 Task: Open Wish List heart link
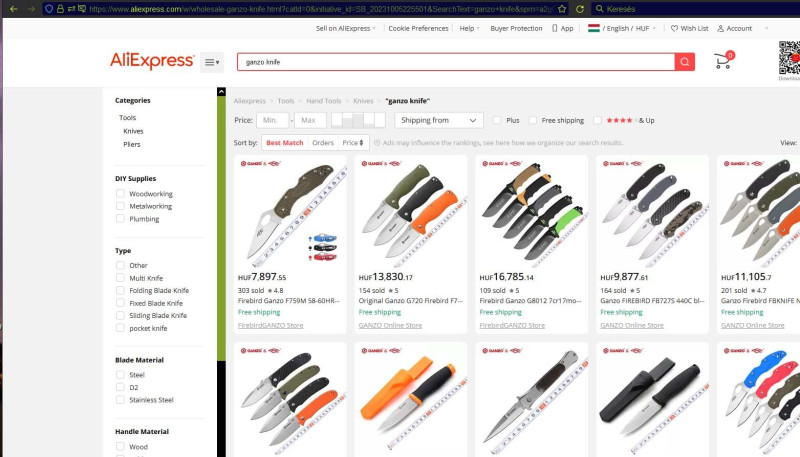point(689,29)
